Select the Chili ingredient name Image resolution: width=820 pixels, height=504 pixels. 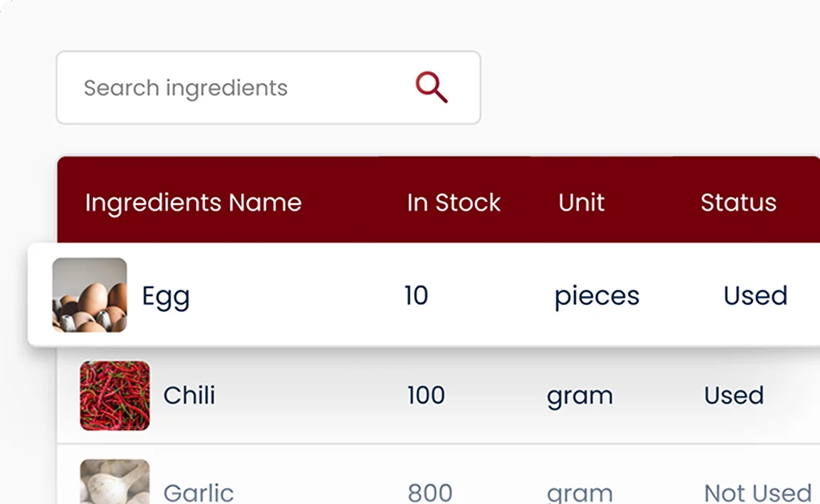(x=189, y=395)
